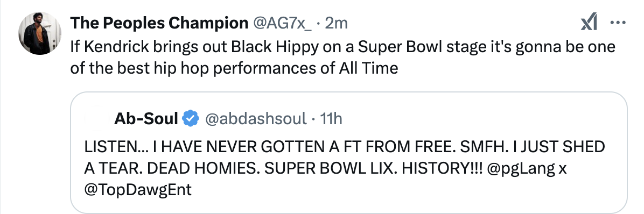Open the Grok explain-post icon
Screen dimensions: 644x214
(x=589, y=23)
